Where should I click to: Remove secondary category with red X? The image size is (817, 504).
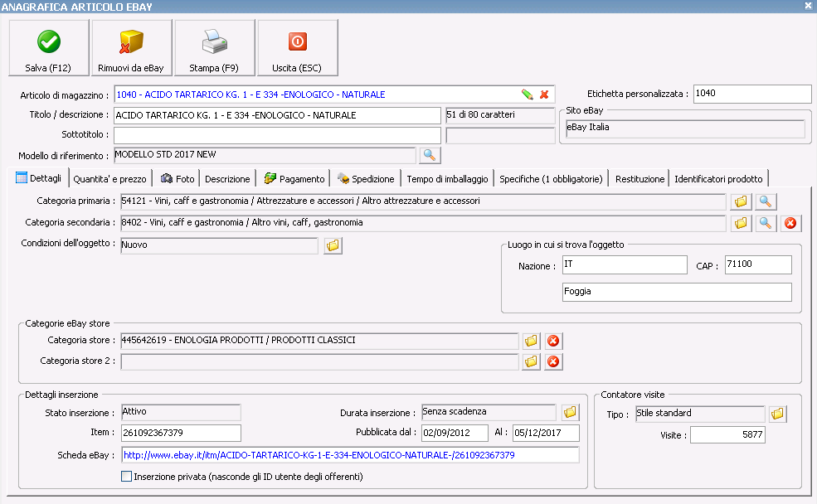pos(790,223)
